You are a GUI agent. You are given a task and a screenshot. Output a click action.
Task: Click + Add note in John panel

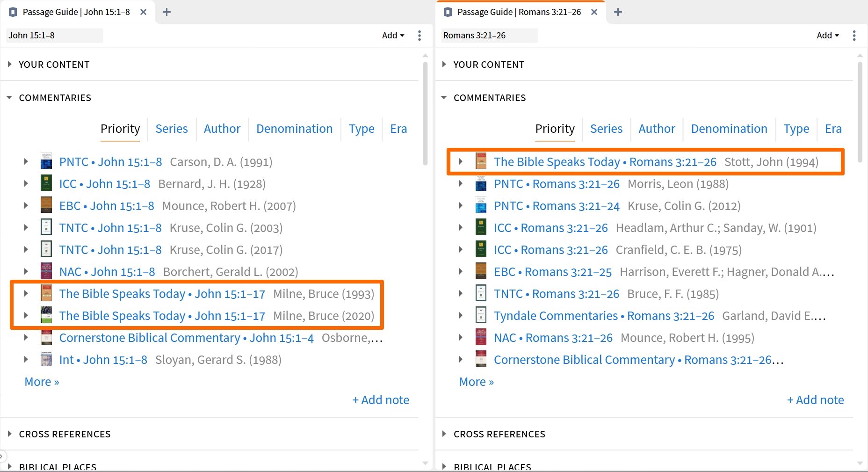(381, 400)
